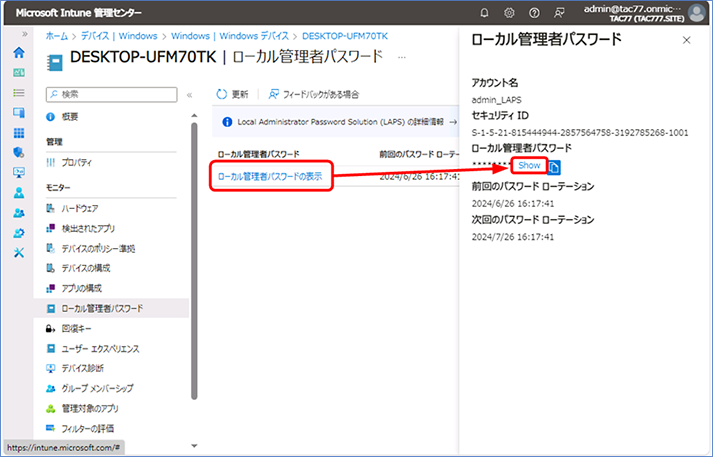713x457 pixels.
Task: Open LAPS の詳細情報 info link
Action: pyautogui.click(x=346, y=122)
